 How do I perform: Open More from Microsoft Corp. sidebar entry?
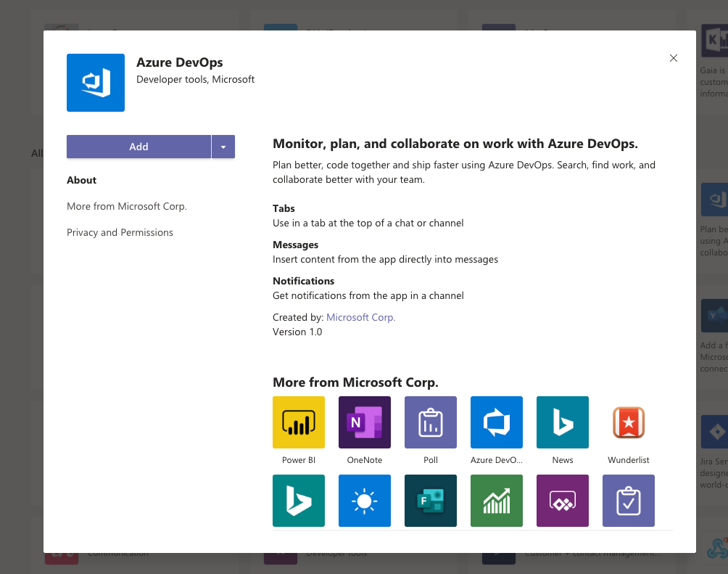pos(126,206)
